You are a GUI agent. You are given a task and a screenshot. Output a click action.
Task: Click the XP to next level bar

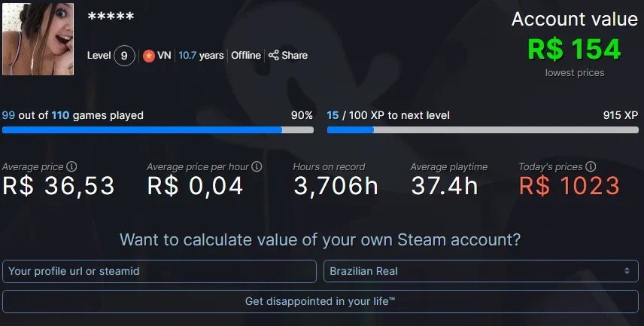click(482, 130)
